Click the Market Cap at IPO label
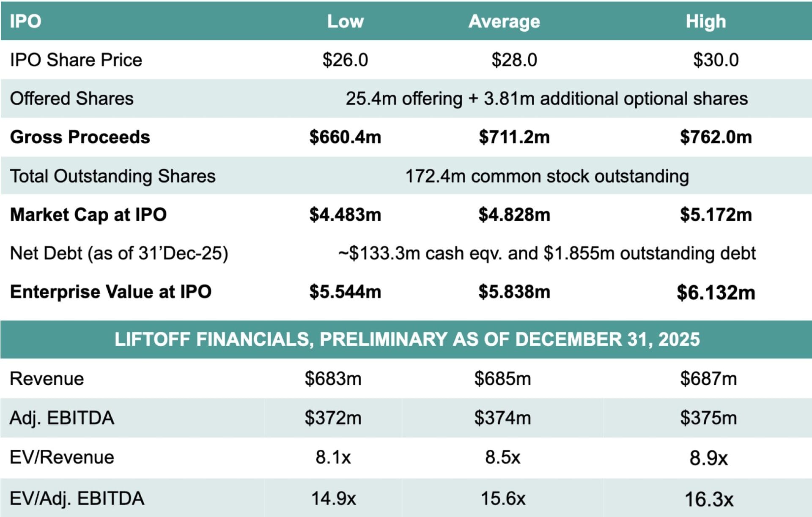Image resolution: width=812 pixels, height=517 pixels. pos(88,214)
